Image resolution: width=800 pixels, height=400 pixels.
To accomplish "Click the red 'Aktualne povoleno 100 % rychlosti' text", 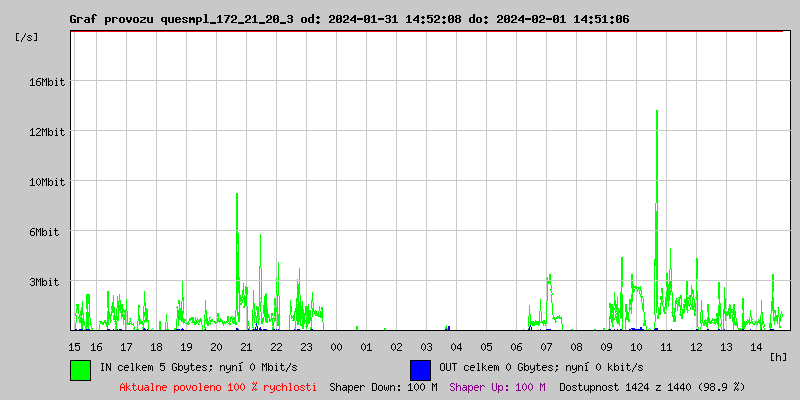I will 218,387.
